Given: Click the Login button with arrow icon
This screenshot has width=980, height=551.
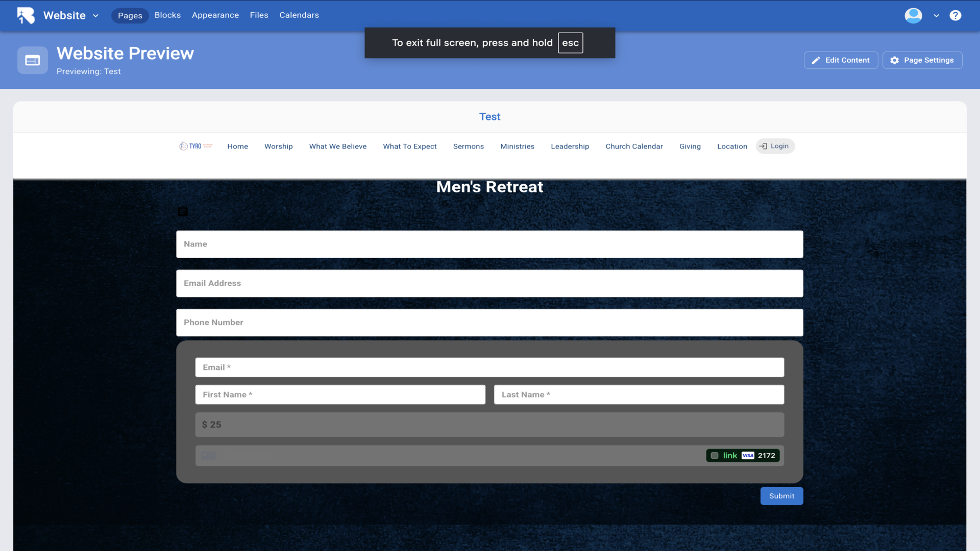Looking at the screenshot, I should point(775,146).
